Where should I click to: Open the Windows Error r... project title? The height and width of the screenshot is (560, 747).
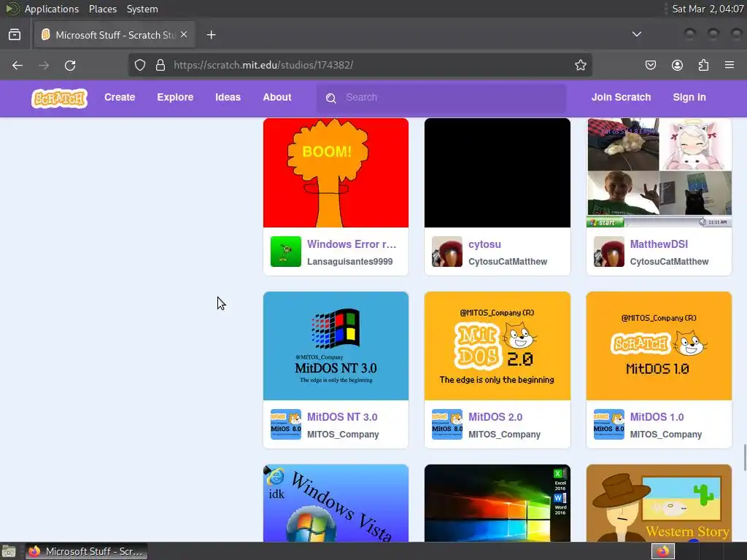(x=352, y=244)
